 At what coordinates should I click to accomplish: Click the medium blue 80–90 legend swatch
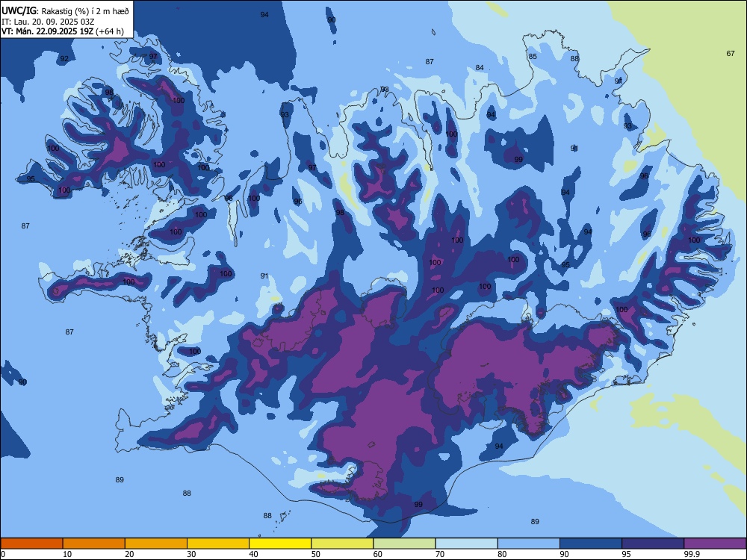(529, 544)
